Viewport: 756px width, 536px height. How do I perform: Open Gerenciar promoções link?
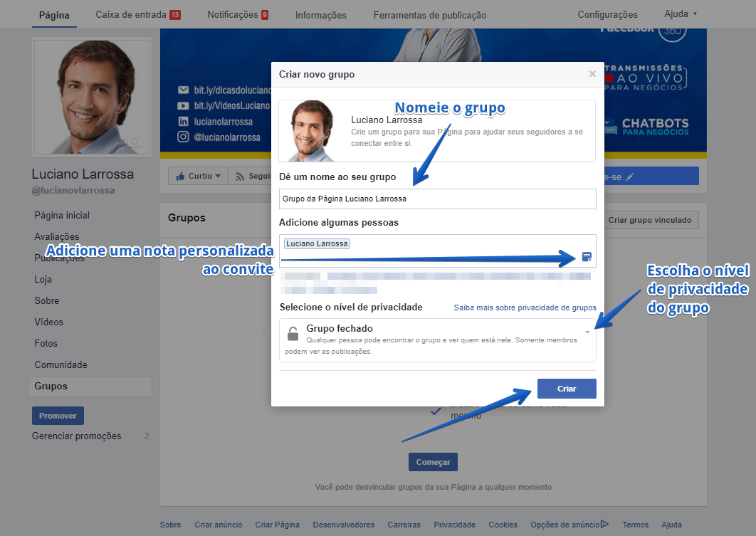tap(77, 436)
